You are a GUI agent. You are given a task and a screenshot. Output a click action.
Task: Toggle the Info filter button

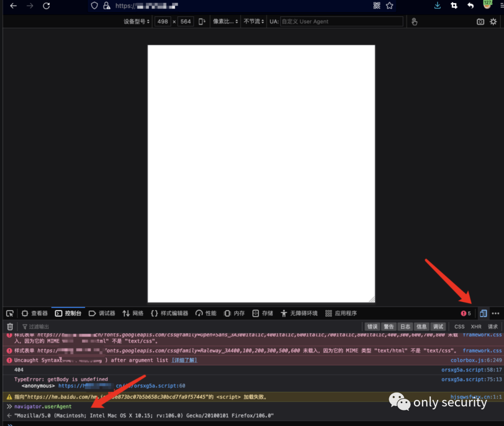click(x=421, y=327)
